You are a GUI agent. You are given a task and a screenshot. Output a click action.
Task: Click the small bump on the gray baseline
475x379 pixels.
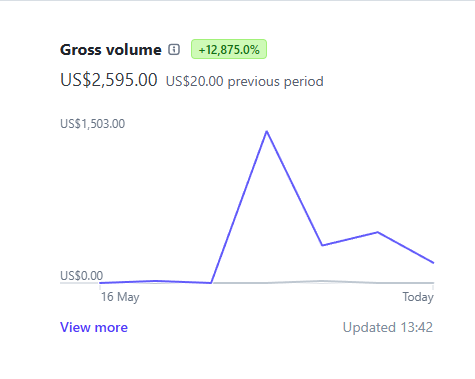[321, 281]
